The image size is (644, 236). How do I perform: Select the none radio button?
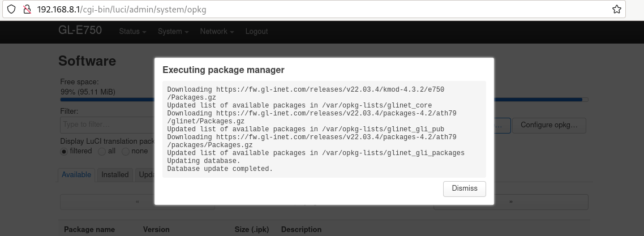[x=126, y=152]
